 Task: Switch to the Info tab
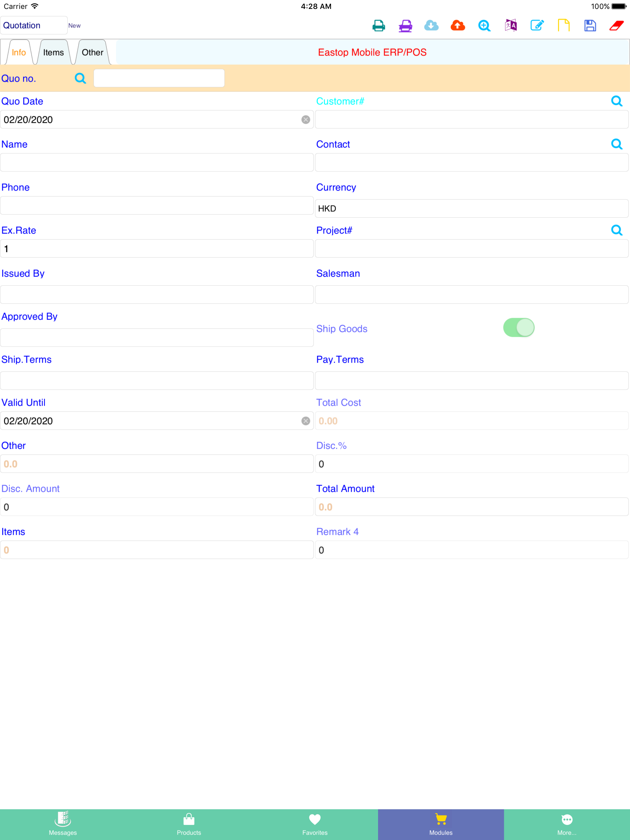coord(19,52)
